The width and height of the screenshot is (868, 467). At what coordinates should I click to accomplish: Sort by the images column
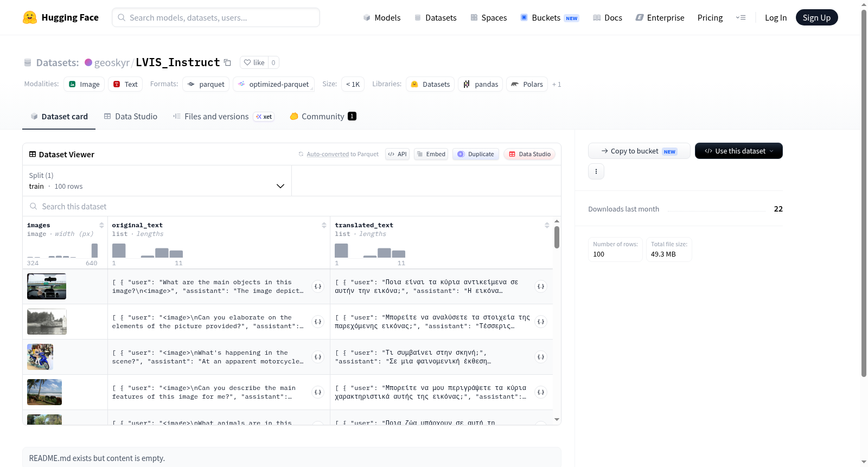101,225
